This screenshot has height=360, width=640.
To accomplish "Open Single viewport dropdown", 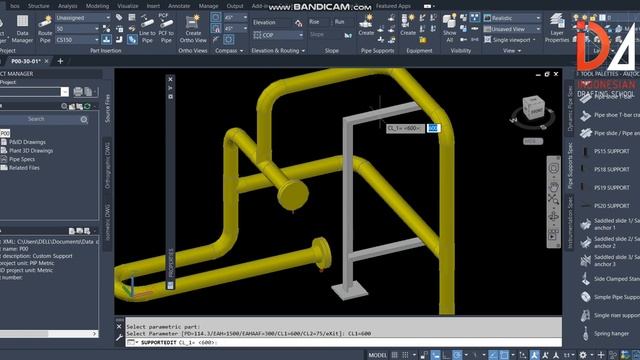I will point(510,40).
